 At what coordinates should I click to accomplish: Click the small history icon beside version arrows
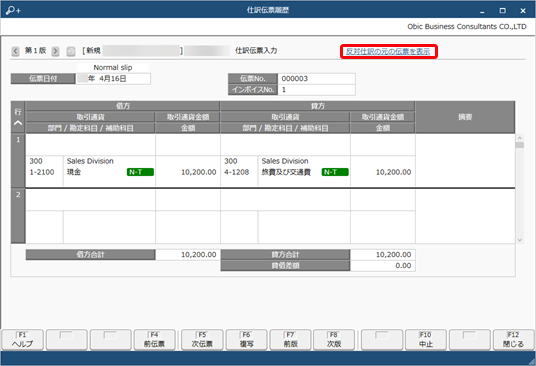point(71,51)
